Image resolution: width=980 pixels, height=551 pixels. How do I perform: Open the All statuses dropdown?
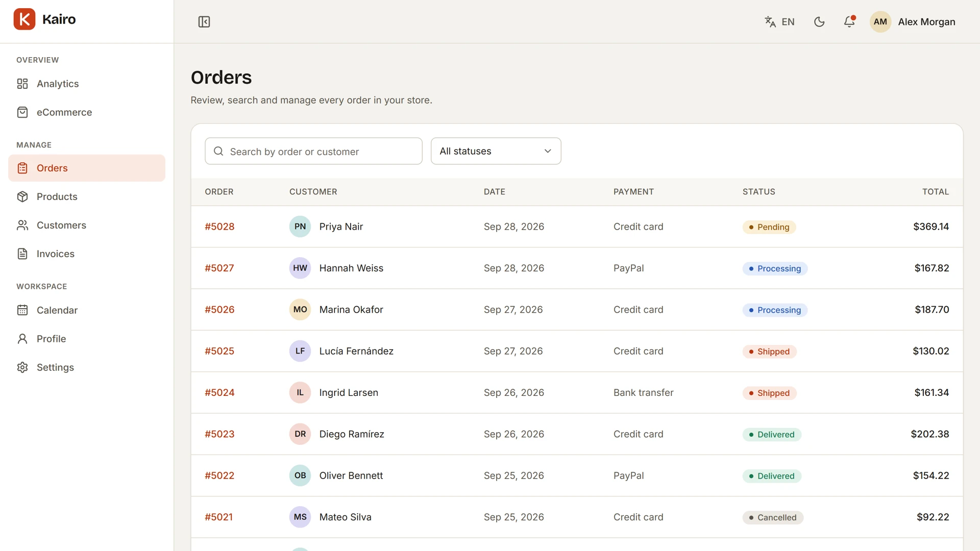[x=496, y=151]
